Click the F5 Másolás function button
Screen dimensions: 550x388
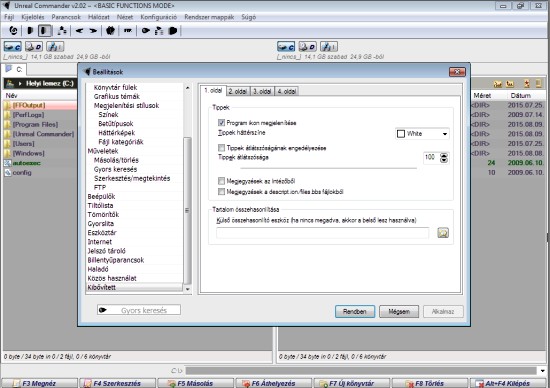195,383
